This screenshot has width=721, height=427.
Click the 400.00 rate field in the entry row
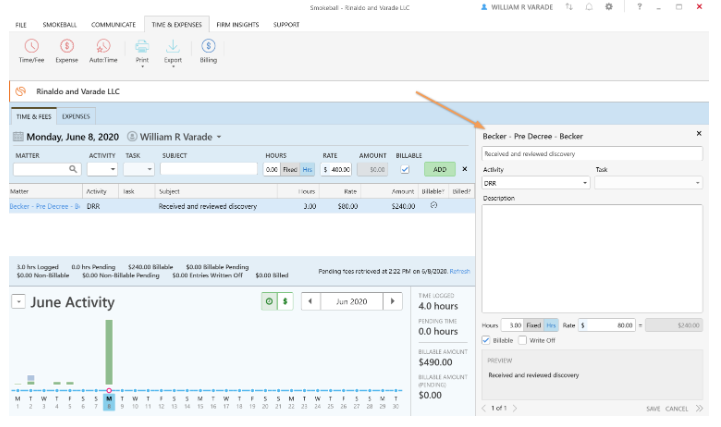[x=337, y=170]
